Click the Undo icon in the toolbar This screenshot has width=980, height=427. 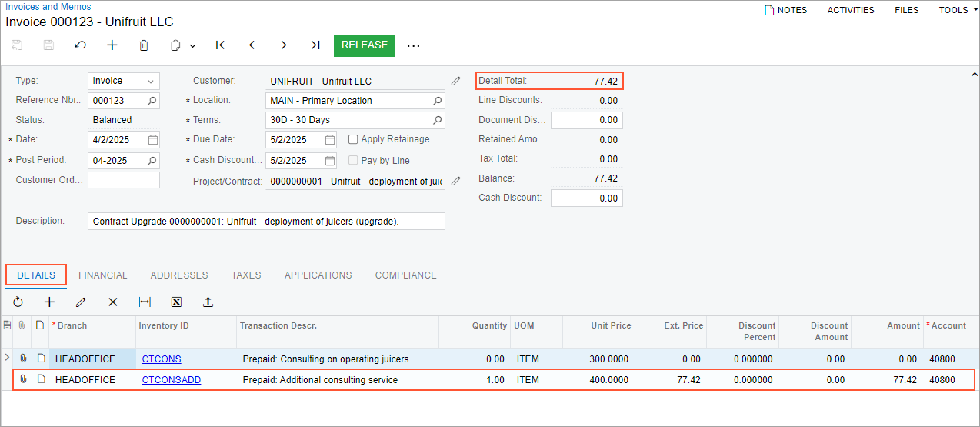point(81,45)
